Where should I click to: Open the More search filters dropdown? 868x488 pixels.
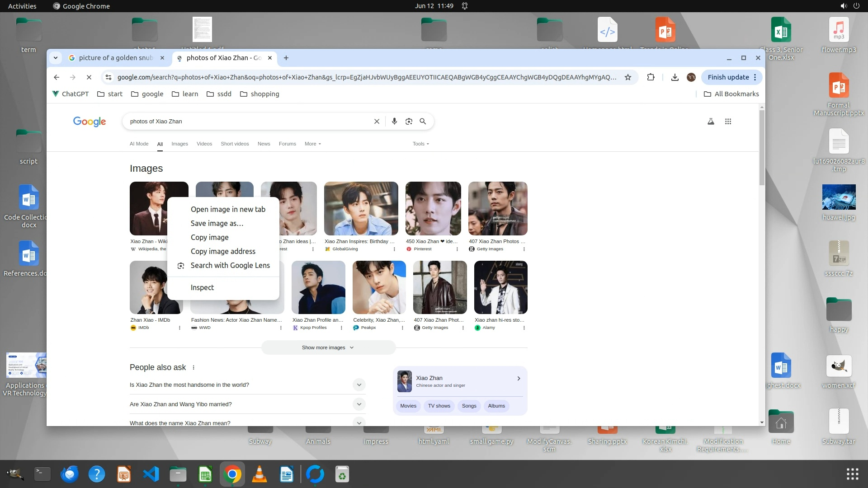click(x=312, y=144)
